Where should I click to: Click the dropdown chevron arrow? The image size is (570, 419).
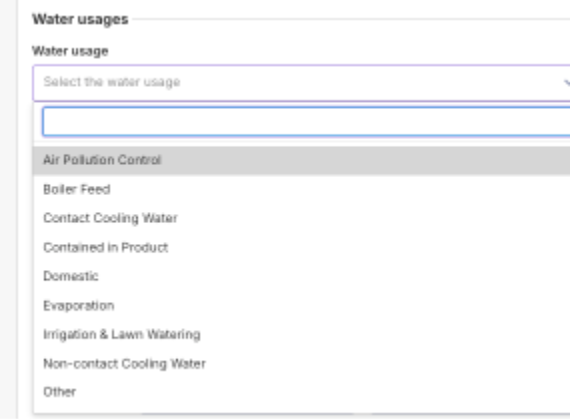pyautogui.click(x=566, y=83)
